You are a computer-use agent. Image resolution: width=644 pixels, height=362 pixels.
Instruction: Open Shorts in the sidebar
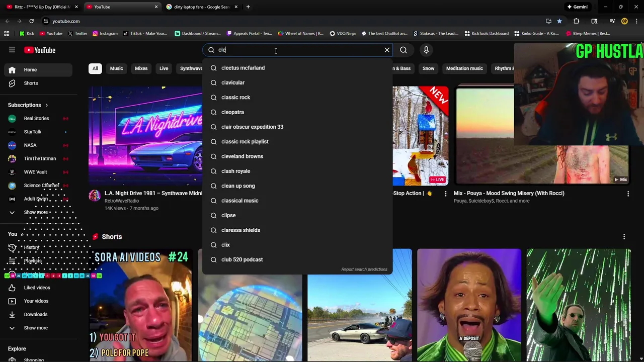38,83
